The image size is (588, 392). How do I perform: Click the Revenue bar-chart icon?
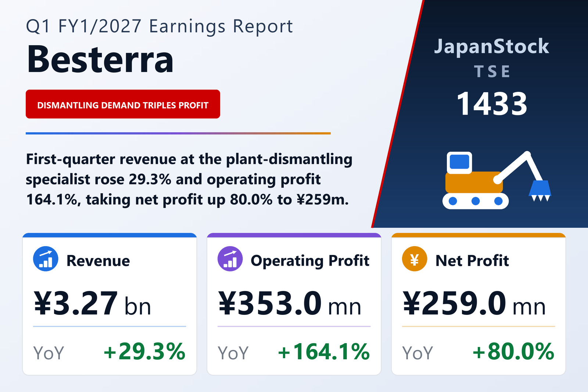pyautogui.click(x=46, y=259)
